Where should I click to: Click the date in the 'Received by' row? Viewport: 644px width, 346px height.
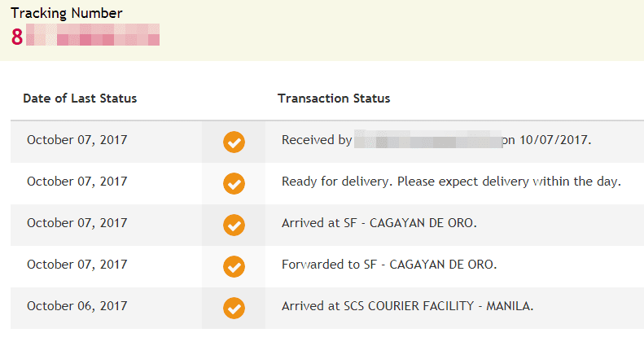click(77, 140)
